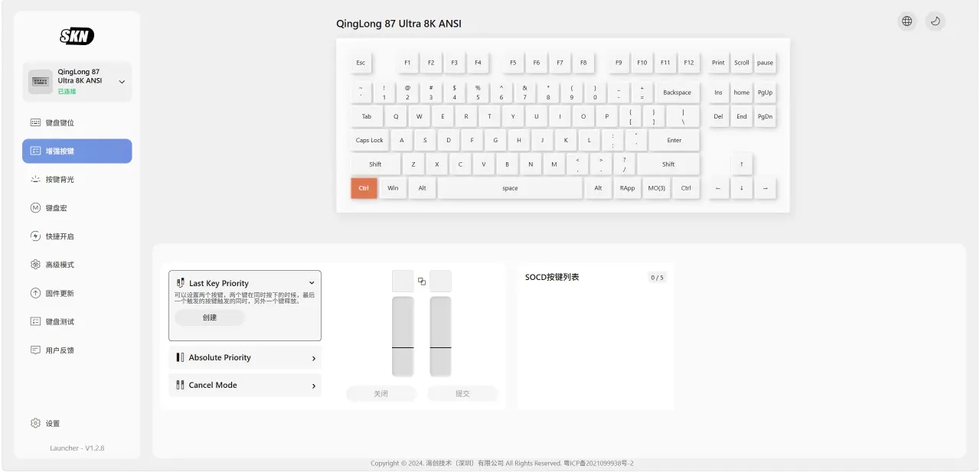Image resolution: width=980 pixels, height=472 pixels.
Task: Select the left arrow key
Action: [x=718, y=187]
